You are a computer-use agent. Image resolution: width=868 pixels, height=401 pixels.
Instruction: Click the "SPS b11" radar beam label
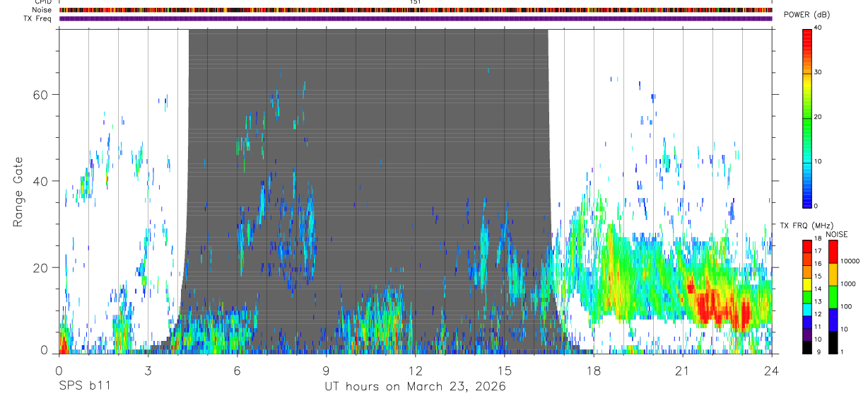coord(84,386)
